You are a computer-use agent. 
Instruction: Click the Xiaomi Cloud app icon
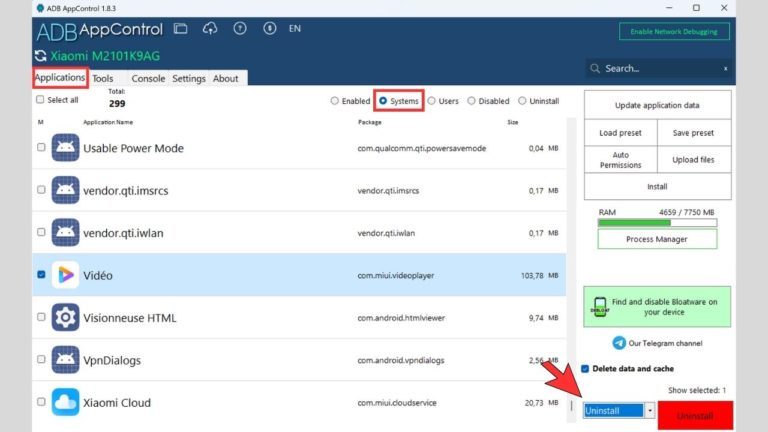coord(65,402)
